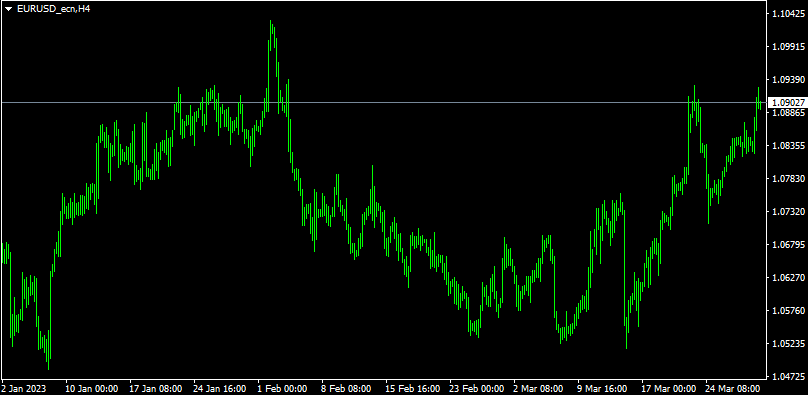
Task: Click the 15 Feb 16:00 time label
Action: tap(411, 388)
